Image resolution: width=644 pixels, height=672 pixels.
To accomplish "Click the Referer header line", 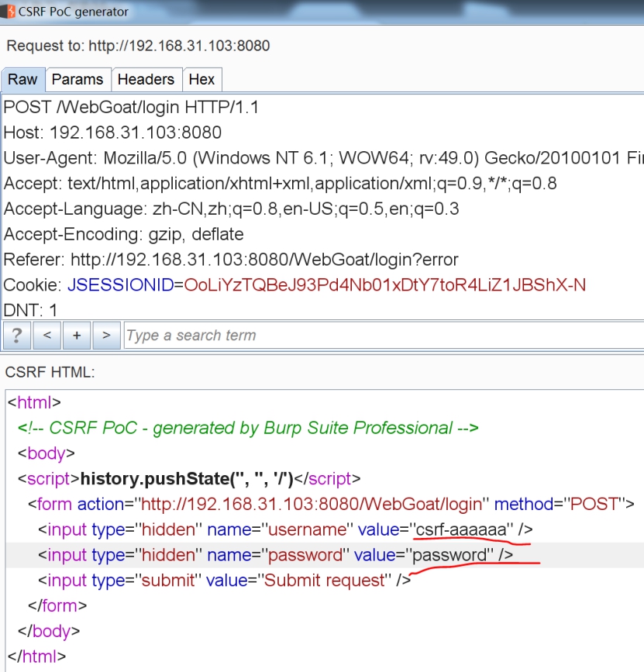I will [231, 260].
